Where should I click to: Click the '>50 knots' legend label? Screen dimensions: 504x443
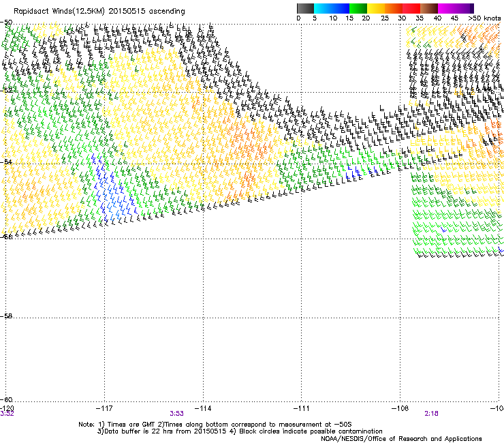484,18
